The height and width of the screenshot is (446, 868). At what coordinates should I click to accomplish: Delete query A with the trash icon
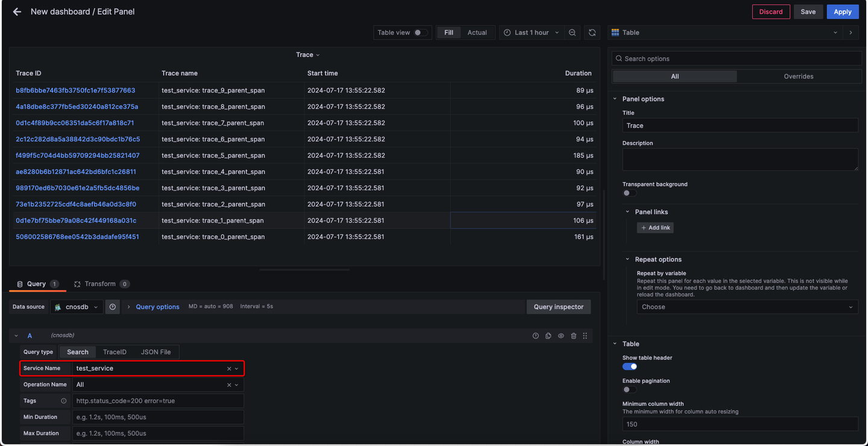pos(573,336)
